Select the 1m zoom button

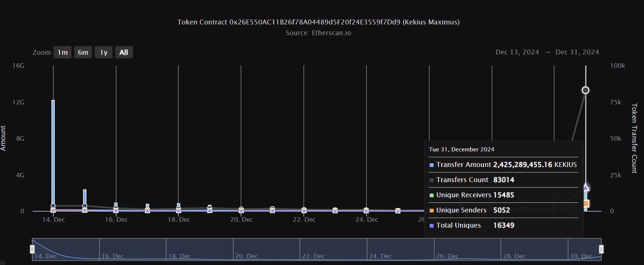pos(63,52)
